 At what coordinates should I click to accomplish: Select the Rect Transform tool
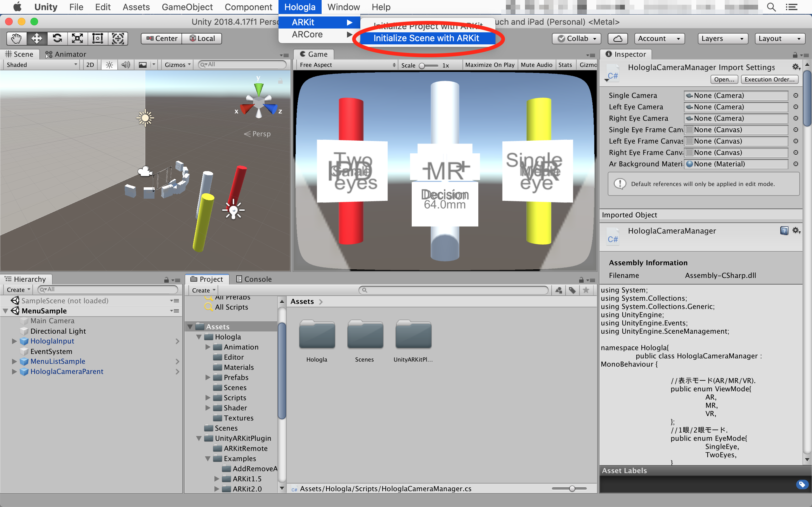tap(98, 39)
